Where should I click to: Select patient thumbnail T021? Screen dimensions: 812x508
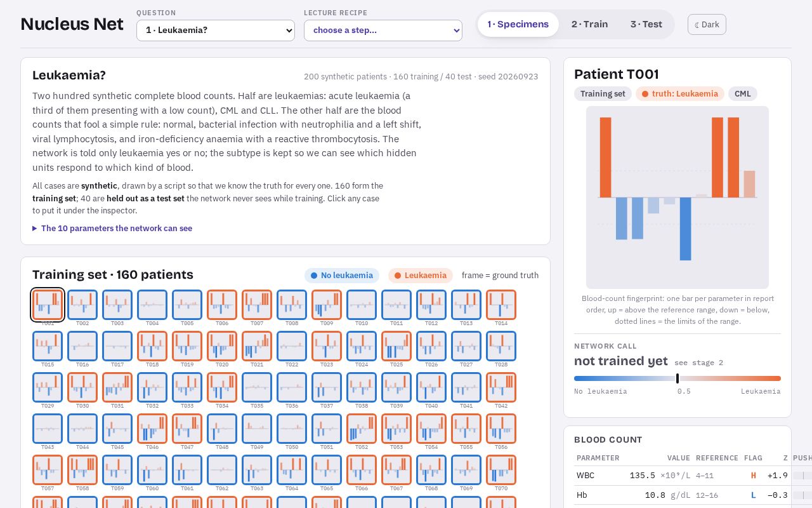257,346
